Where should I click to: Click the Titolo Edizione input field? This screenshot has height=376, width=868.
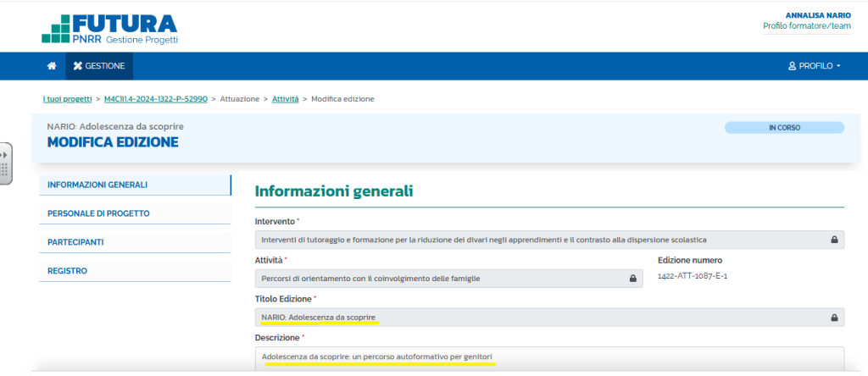pos(542,318)
